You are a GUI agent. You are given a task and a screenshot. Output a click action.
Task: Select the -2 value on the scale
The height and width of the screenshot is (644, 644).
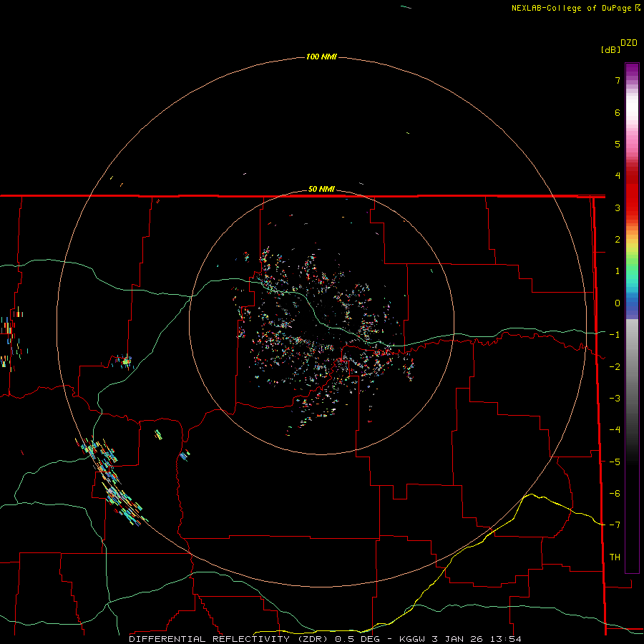pos(615,367)
